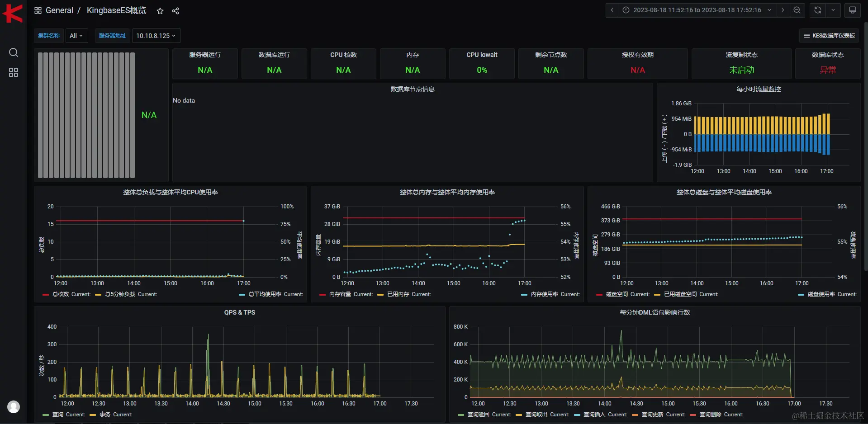868x424 pixels.
Task: Open the 每分钟DML语句影响行数 panel title menu
Action: click(x=655, y=312)
